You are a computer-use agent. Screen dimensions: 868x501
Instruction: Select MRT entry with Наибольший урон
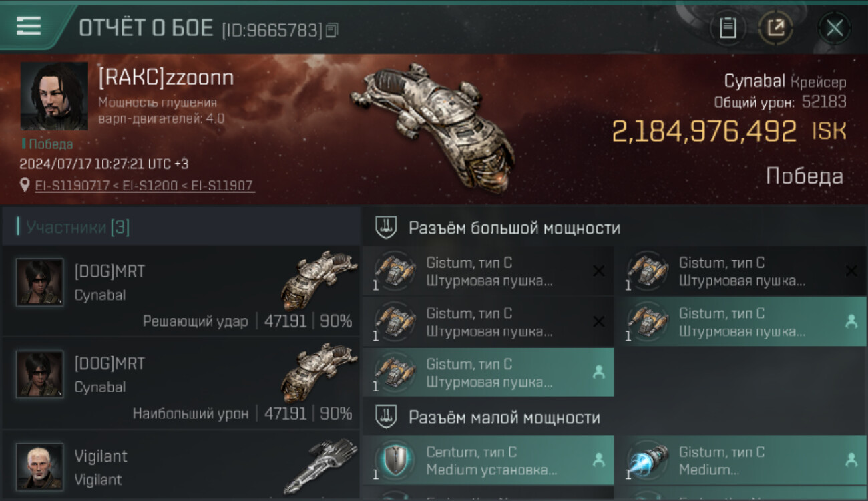(x=180, y=383)
